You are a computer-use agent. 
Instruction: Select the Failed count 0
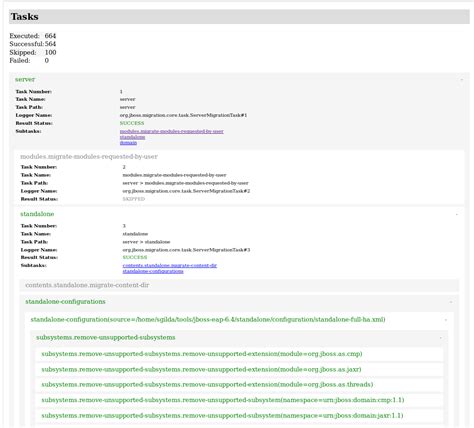click(x=47, y=60)
